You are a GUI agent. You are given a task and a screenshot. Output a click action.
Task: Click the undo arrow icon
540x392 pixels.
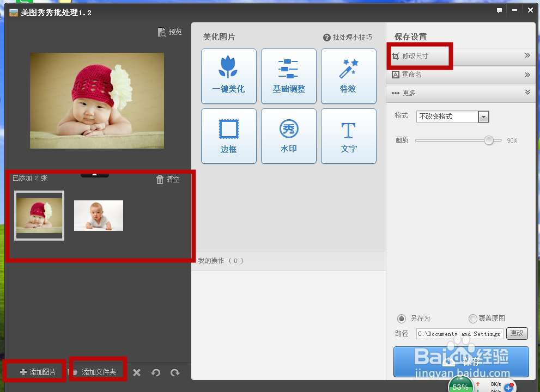click(156, 373)
